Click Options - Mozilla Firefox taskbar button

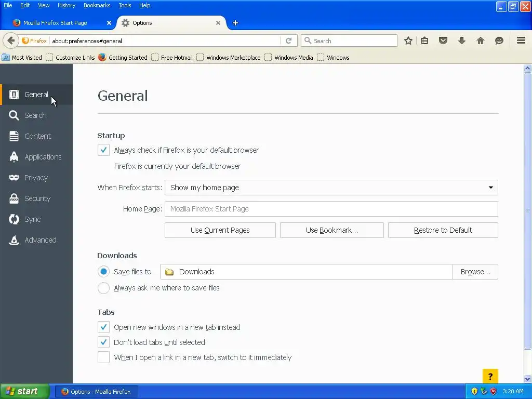coord(96,392)
